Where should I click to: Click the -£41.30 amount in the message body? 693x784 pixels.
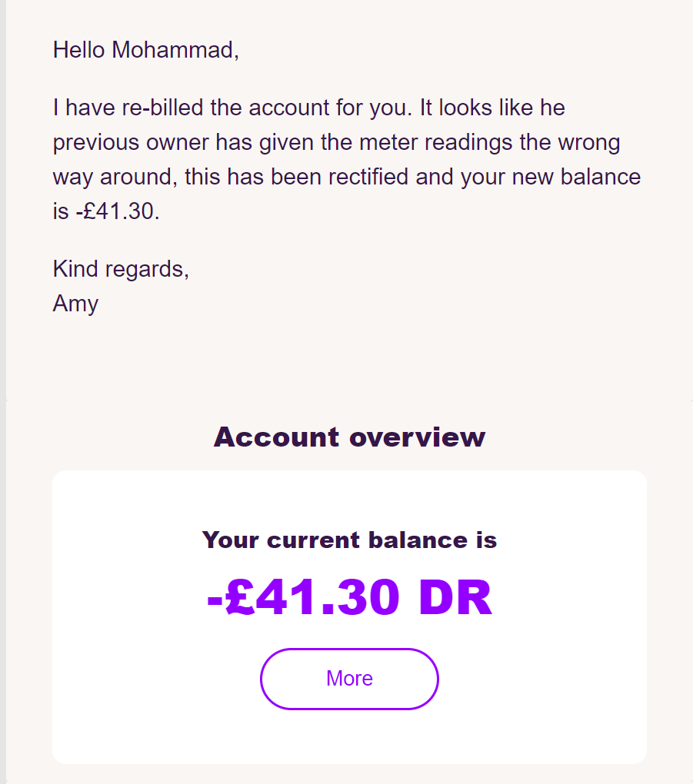(118, 211)
